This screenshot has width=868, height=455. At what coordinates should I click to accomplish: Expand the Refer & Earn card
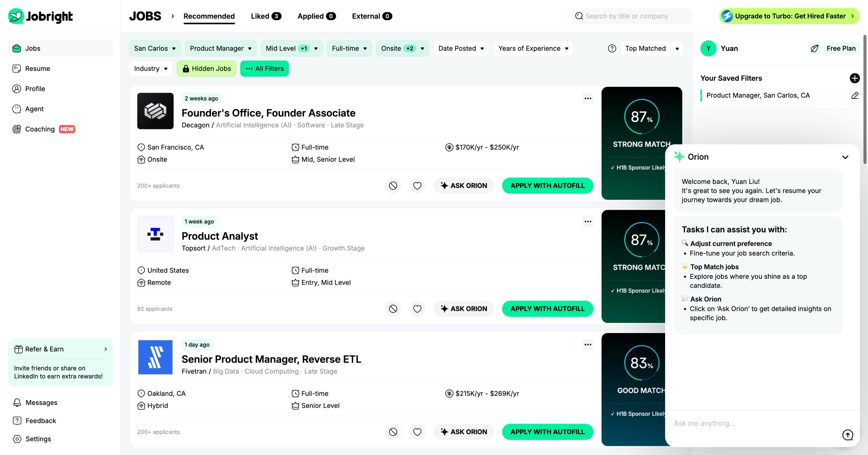pos(60,349)
